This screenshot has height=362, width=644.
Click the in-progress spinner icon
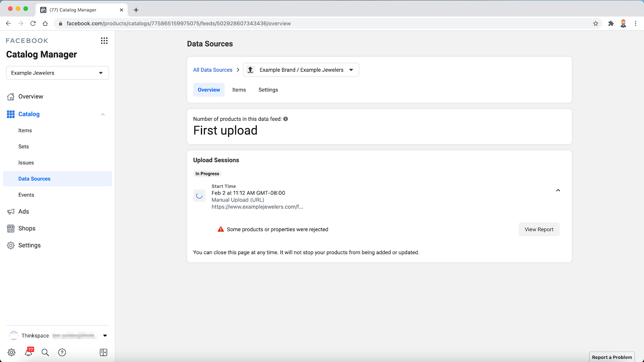click(x=199, y=196)
